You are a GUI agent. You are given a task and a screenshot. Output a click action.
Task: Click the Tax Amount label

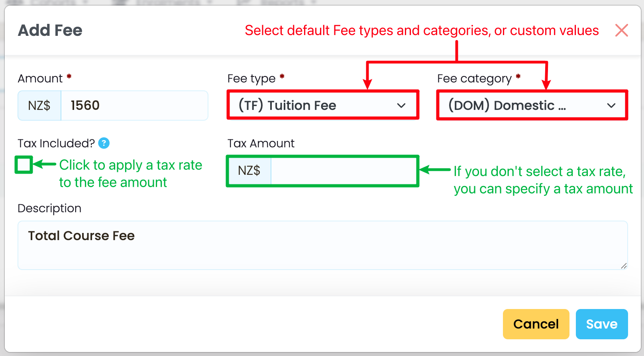[x=261, y=143]
